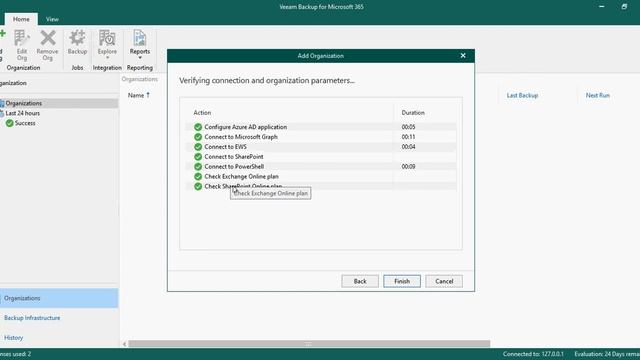Sort by the Next Run column

[598, 95]
